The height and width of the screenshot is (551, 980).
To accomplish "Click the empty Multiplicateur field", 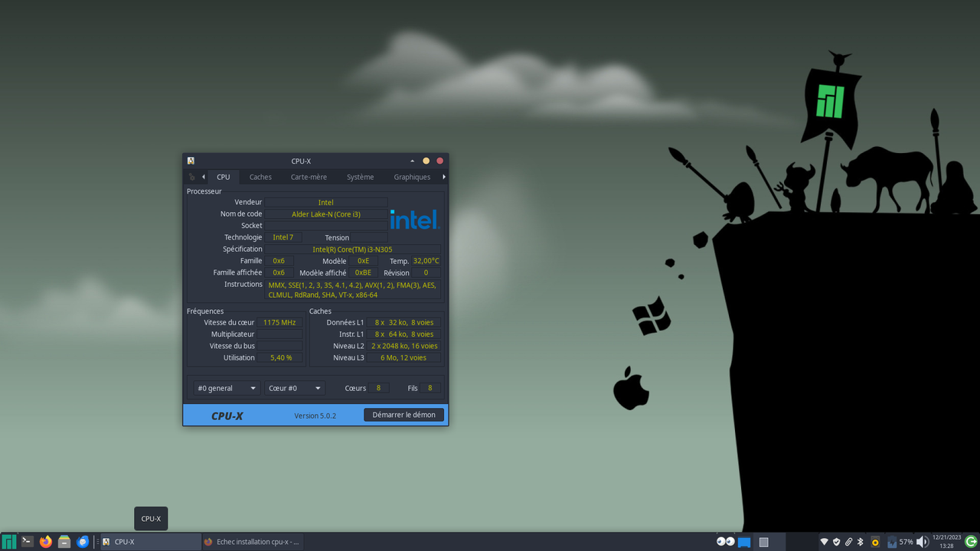I will pyautogui.click(x=279, y=334).
